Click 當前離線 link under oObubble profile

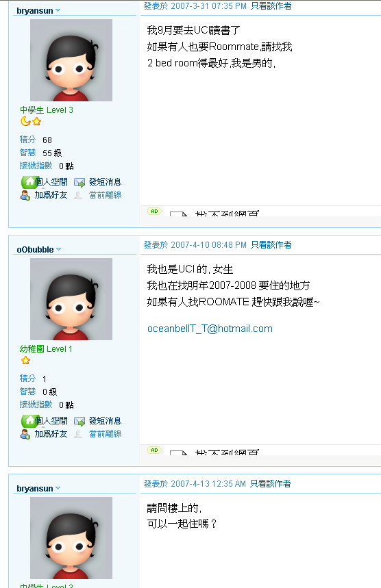pyautogui.click(x=105, y=434)
